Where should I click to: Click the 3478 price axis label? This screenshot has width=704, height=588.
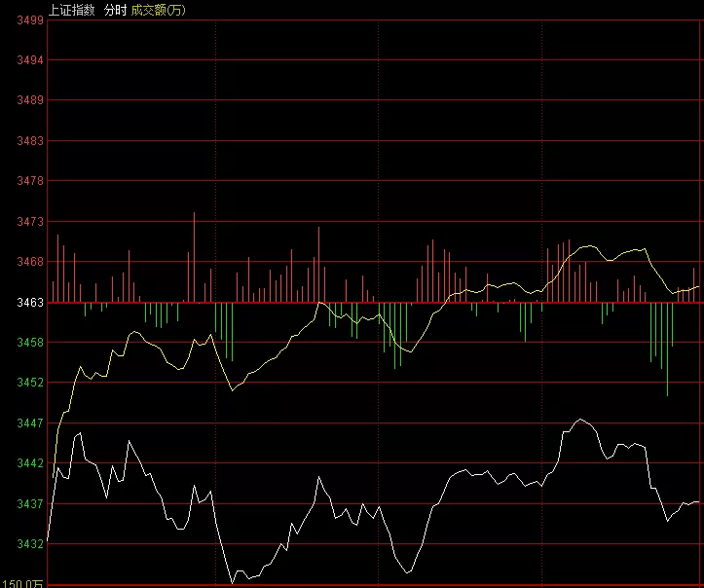[30, 181]
